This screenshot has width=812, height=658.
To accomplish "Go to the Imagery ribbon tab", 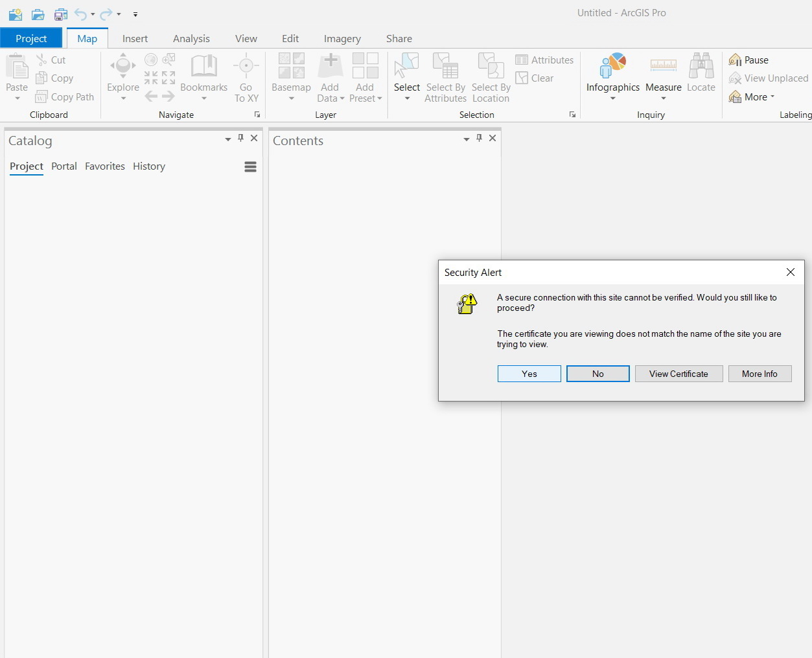I will [342, 38].
